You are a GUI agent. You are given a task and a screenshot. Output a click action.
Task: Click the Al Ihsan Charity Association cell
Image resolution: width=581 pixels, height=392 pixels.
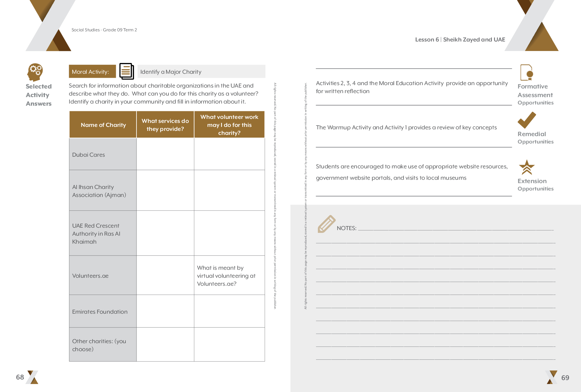[x=103, y=191]
